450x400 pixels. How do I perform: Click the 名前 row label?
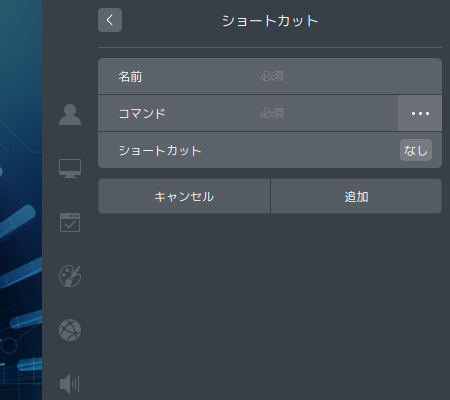[130, 77]
